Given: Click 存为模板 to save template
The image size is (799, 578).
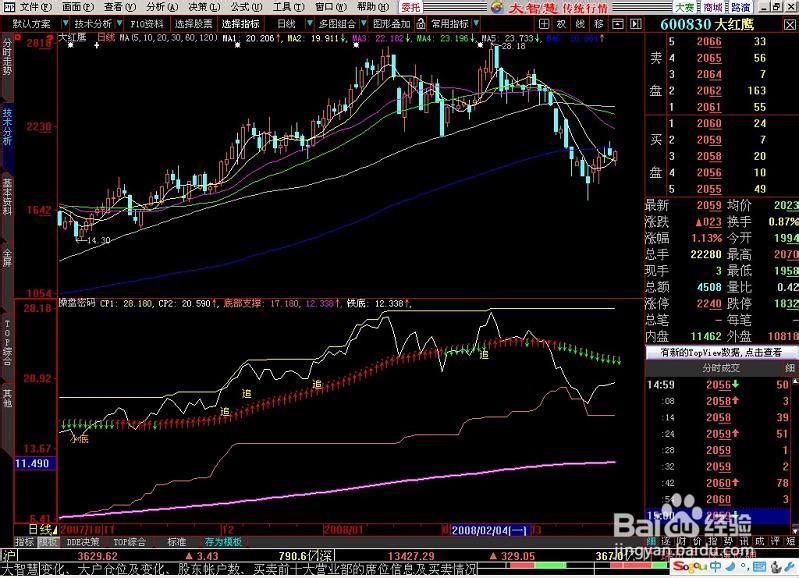Looking at the screenshot, I should click(223, 542).
